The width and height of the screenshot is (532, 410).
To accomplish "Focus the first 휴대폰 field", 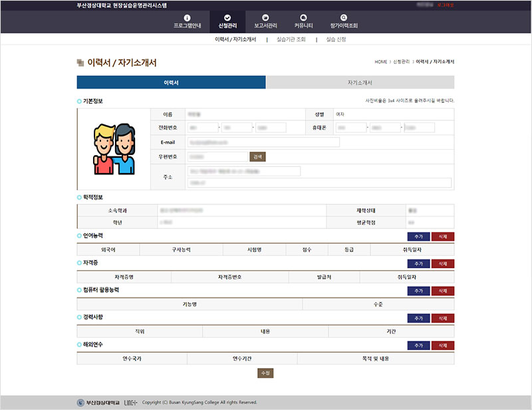I will click(x=352, y=128).
